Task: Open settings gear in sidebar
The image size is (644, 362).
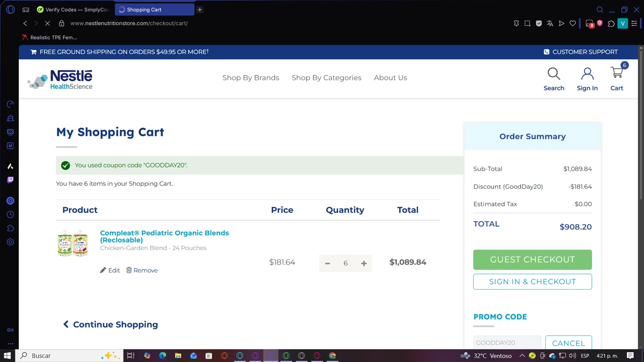Action: pos(10,242)
